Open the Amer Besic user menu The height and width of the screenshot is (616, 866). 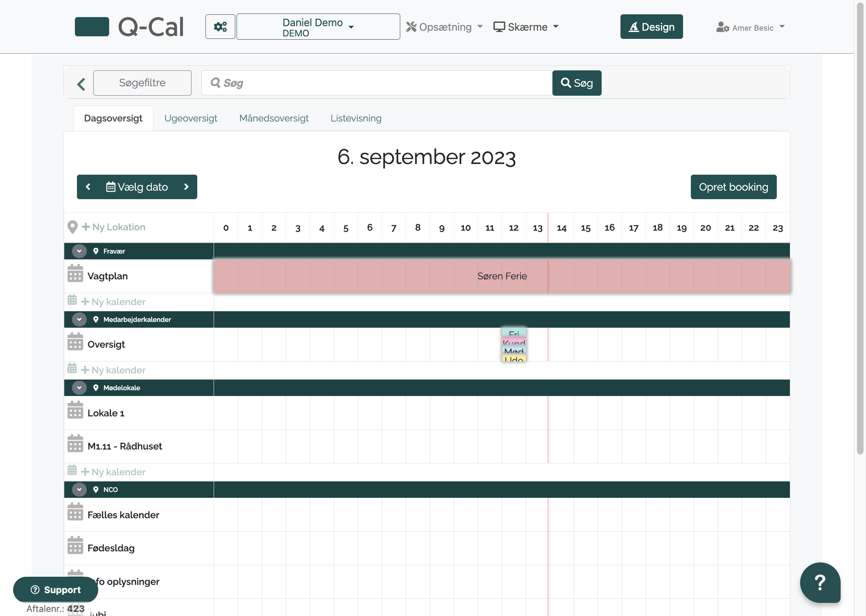[751, 27]
